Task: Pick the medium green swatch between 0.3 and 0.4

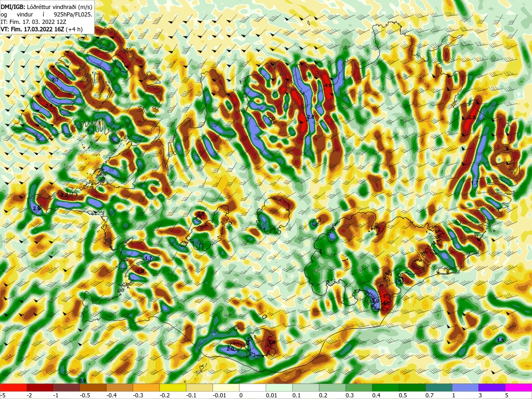Action: point(359,387)
